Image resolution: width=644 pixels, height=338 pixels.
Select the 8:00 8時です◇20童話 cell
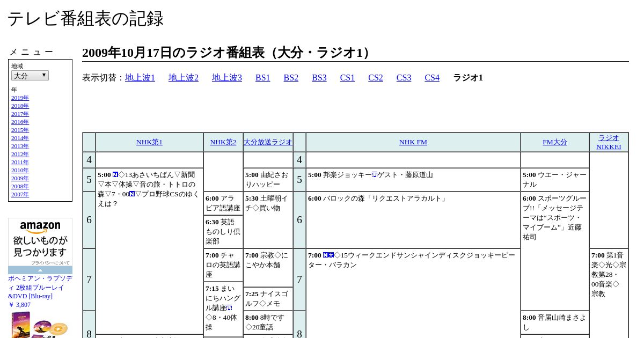pyautogui.click(x=268, y=322)
